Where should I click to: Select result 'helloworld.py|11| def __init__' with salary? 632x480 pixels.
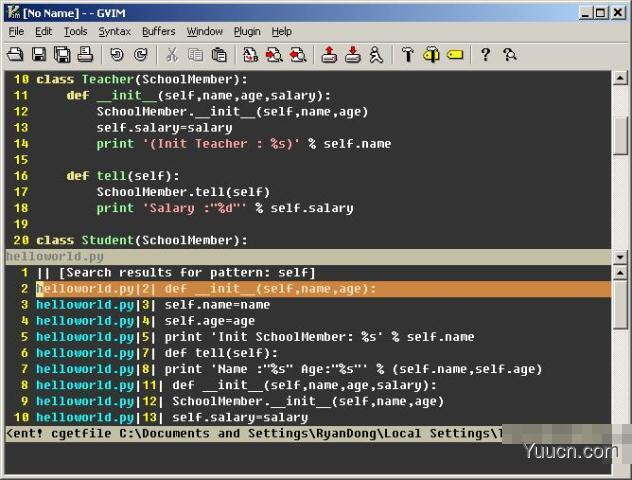point(308,385)
